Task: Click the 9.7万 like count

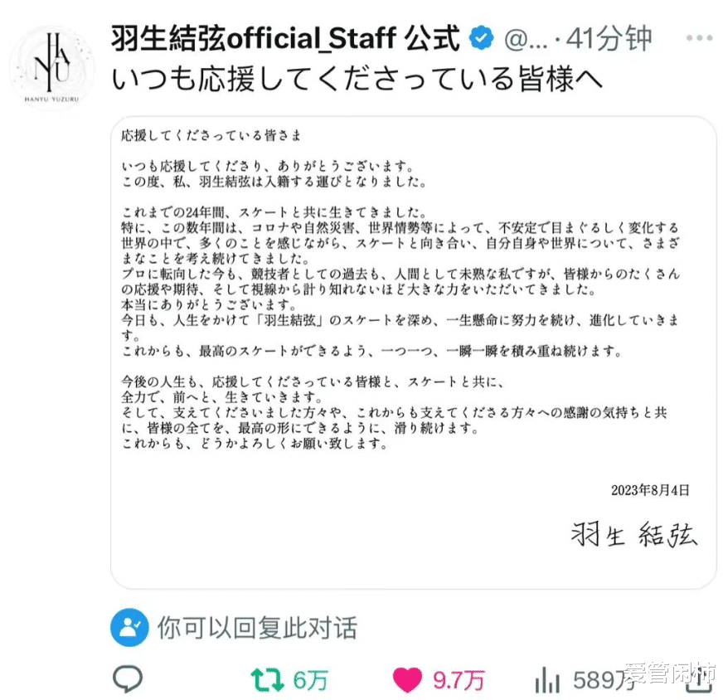Action: click(x=459, y=680)
